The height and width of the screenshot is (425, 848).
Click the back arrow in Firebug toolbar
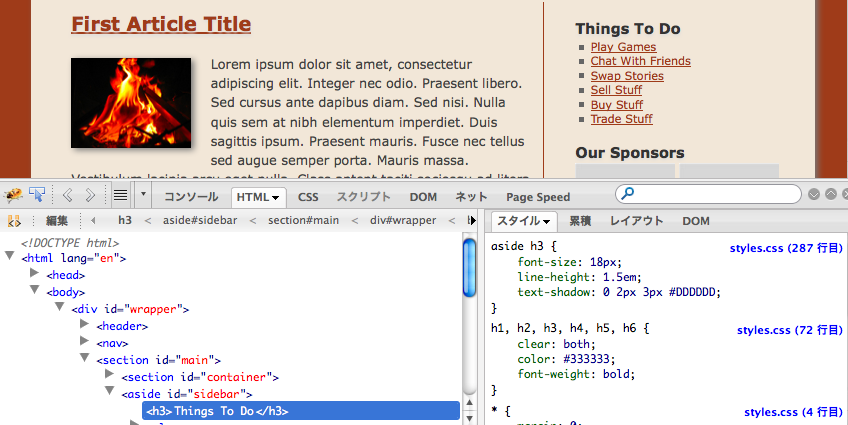tap(68, 195)
